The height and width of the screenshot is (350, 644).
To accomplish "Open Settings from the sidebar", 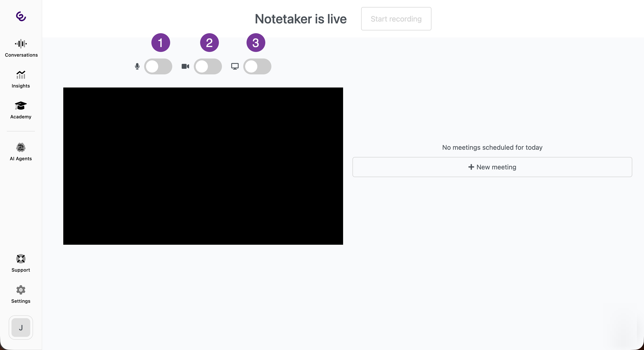I will tap(21, 294).
